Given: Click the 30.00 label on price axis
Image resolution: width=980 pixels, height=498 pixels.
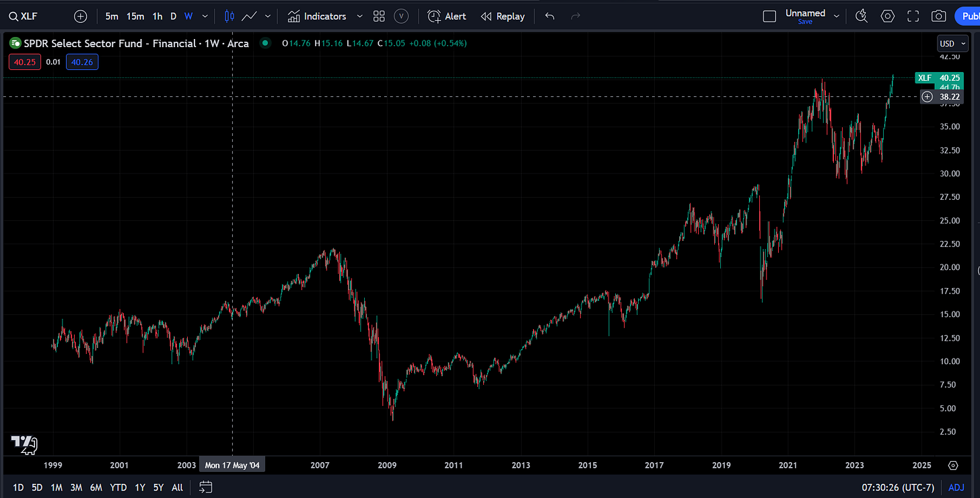Looking at the screenshot, I should click(950, 173).
